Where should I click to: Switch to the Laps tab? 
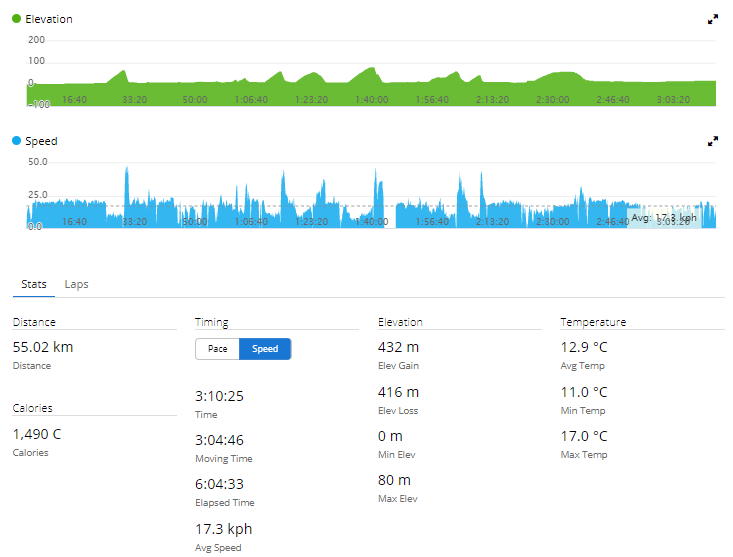point(76,284)
